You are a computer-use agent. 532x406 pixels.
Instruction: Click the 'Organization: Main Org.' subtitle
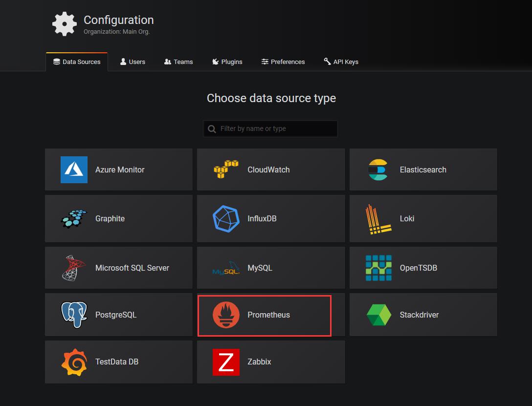click(117, 32)
